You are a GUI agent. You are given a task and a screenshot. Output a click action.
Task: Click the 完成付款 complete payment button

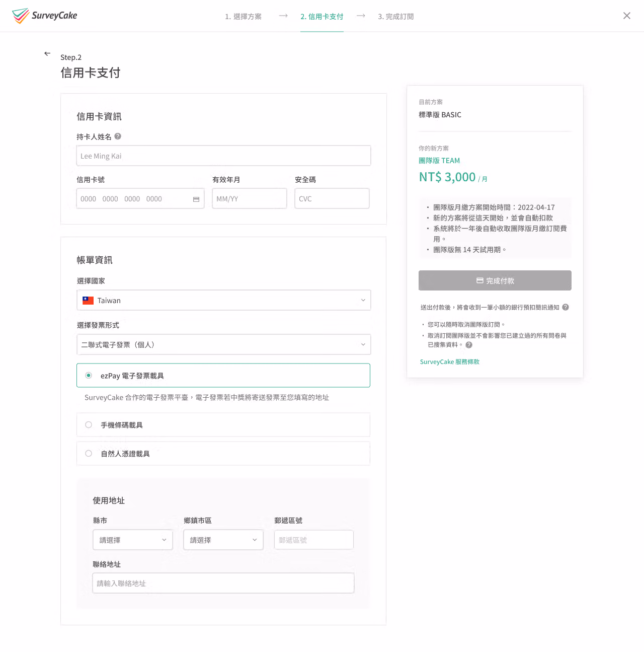(x=495, y=280)
